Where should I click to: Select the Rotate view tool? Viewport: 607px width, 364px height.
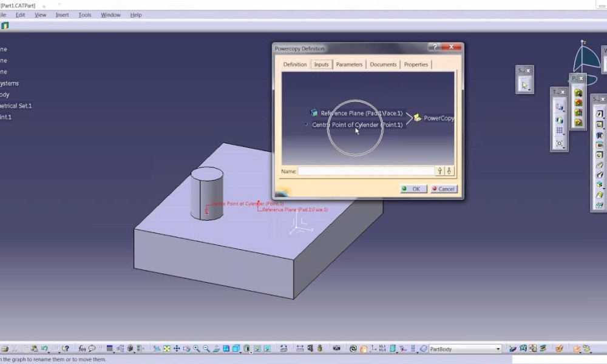(x=186, y=348)
